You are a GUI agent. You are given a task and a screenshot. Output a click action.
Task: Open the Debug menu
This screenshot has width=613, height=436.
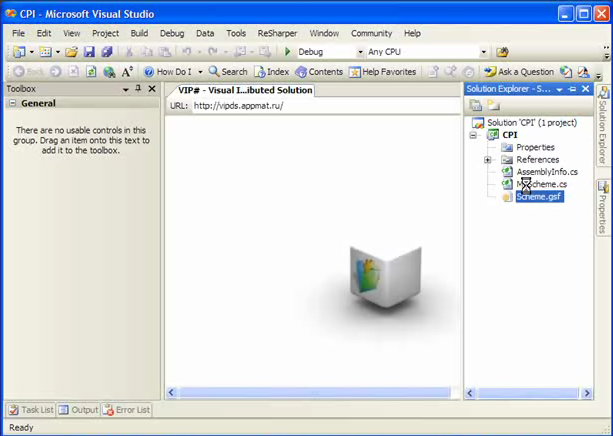click(172, 33)
